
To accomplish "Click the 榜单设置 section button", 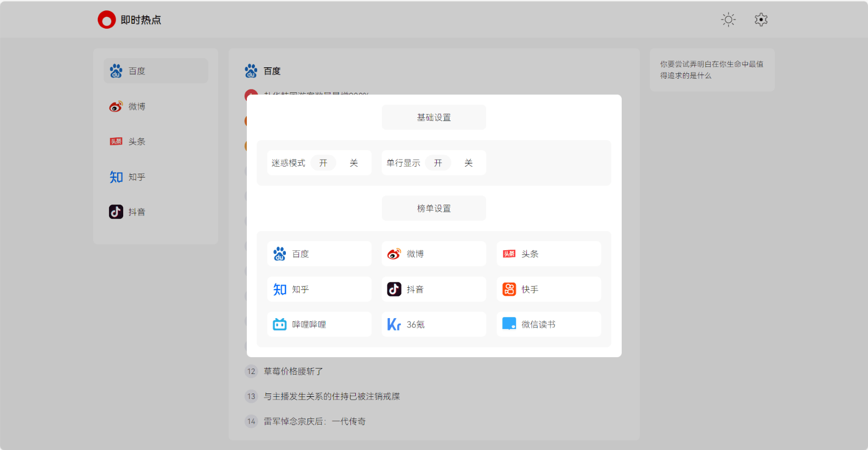I will click(x=434, y=208).
